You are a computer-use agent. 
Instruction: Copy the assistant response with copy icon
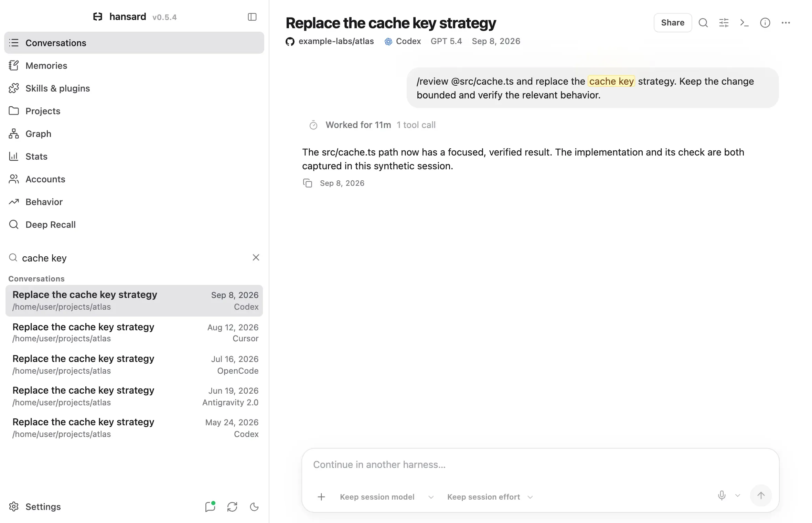click(308, 183)
